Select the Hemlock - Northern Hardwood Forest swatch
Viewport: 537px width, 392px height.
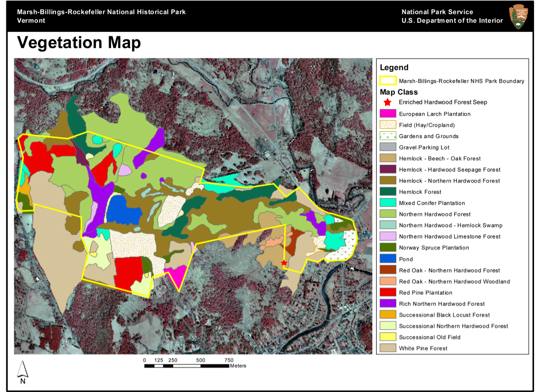coord(388,181)
